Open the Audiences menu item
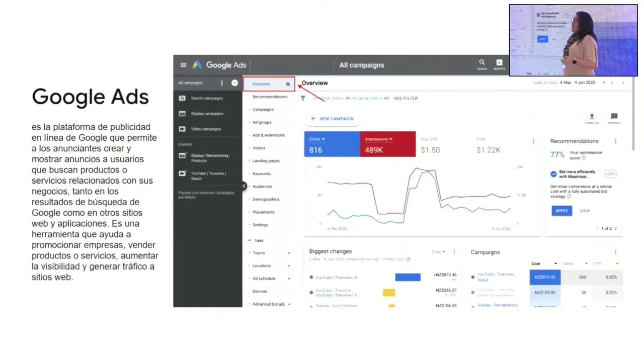The height and width of the screenshot is (362, 644). tap(262, 187)
